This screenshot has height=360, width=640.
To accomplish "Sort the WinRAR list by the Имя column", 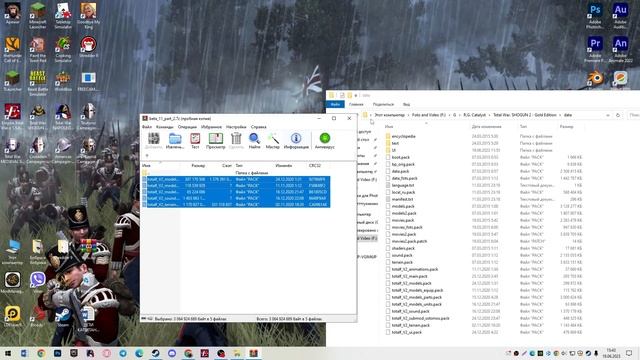I will pos(146,166).
